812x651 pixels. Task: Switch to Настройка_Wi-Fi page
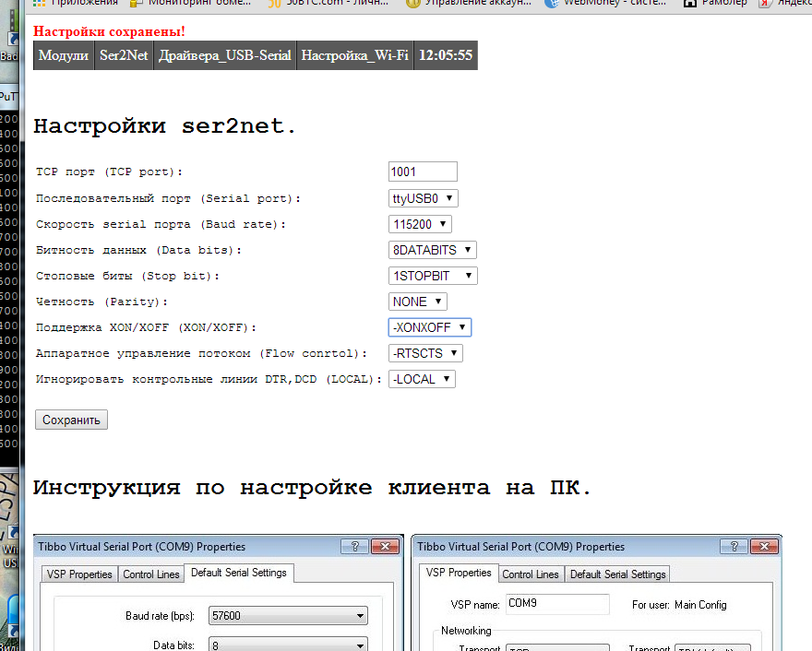(354, 55)
